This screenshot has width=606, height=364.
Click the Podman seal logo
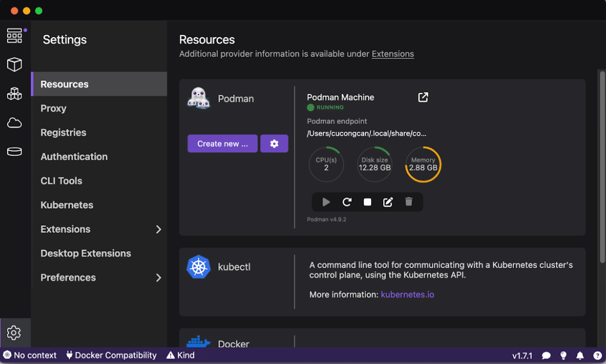(x=198, y=98)
